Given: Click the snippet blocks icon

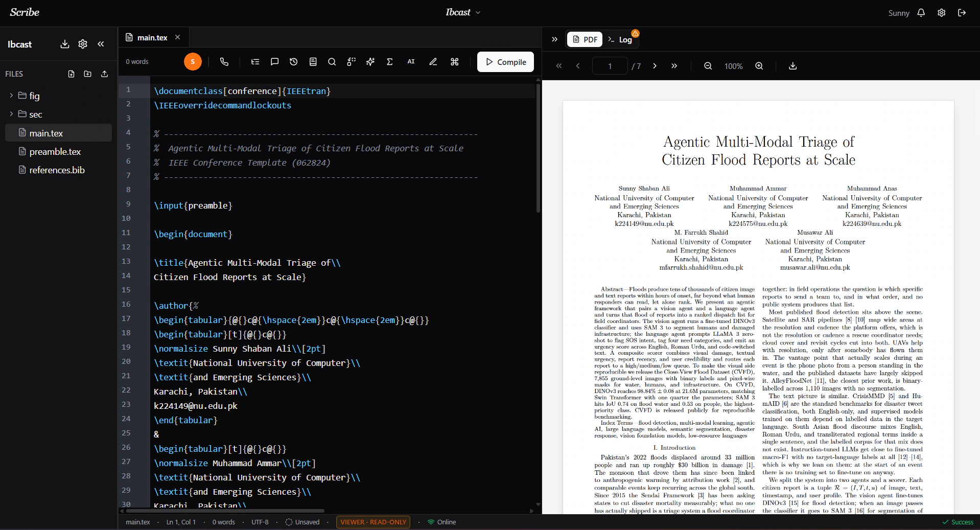Looking at the screenshot, I should point(351,62).
